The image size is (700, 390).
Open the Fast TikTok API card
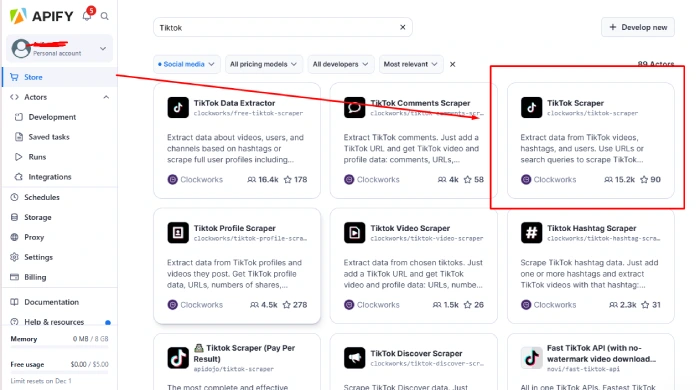[590, 362]
